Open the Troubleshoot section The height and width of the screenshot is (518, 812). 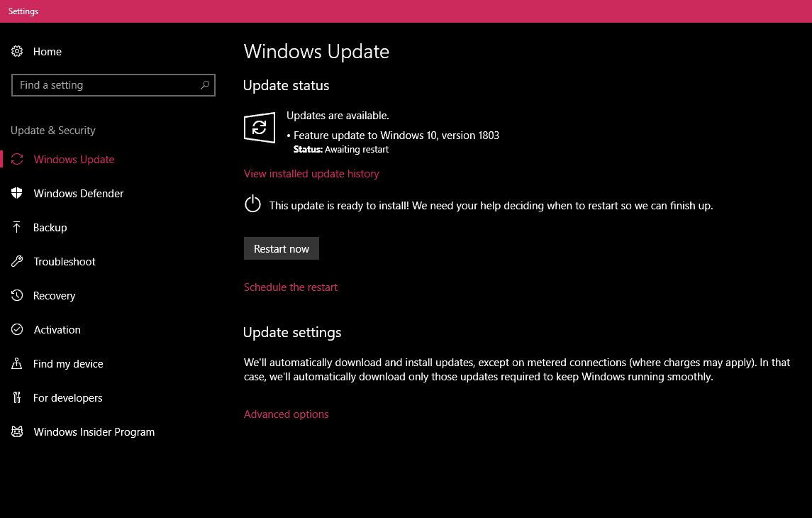pyautogui.click(x=65, y=262)
